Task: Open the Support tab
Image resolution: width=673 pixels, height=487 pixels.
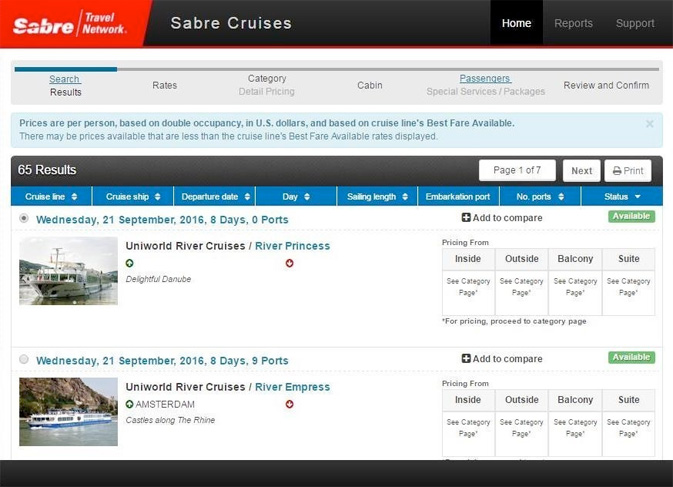Action: 635,23
